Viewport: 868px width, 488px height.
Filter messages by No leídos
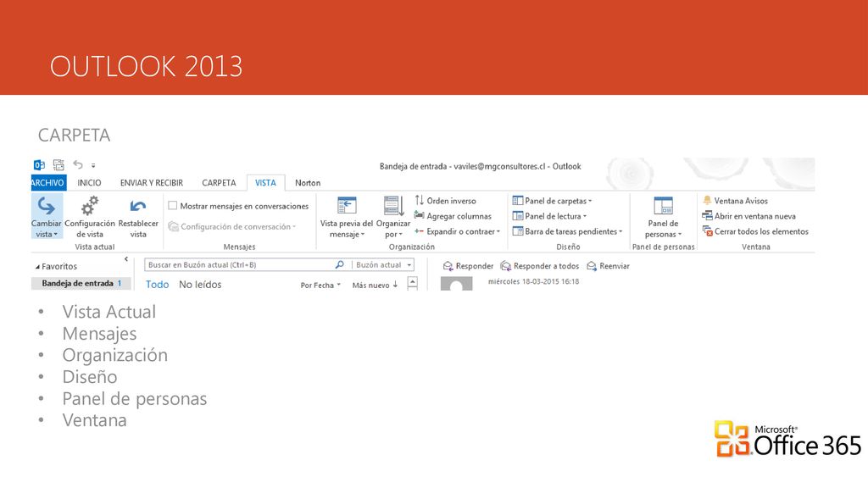(200, 285)
